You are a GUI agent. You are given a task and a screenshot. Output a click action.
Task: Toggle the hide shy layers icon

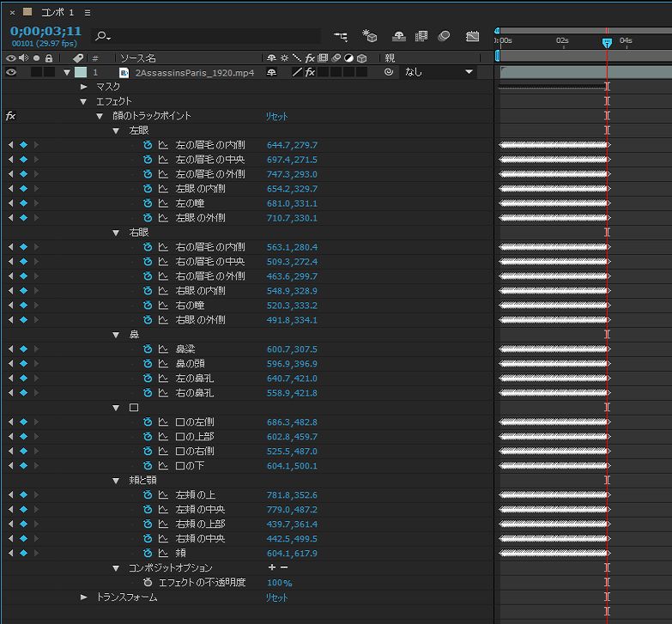[398, 36]
